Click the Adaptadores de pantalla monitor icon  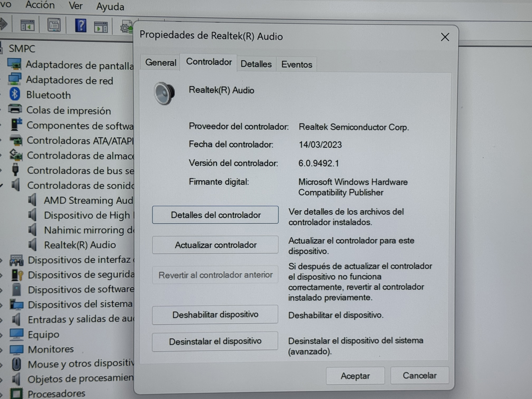coord(14,64)
